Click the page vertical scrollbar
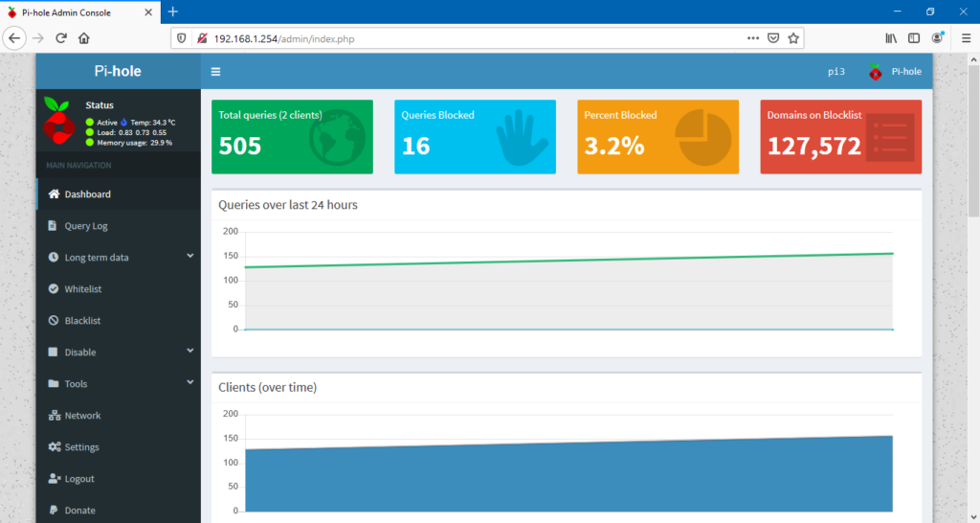This screenshot has width=980, height=523. click(x=973, y=287)
